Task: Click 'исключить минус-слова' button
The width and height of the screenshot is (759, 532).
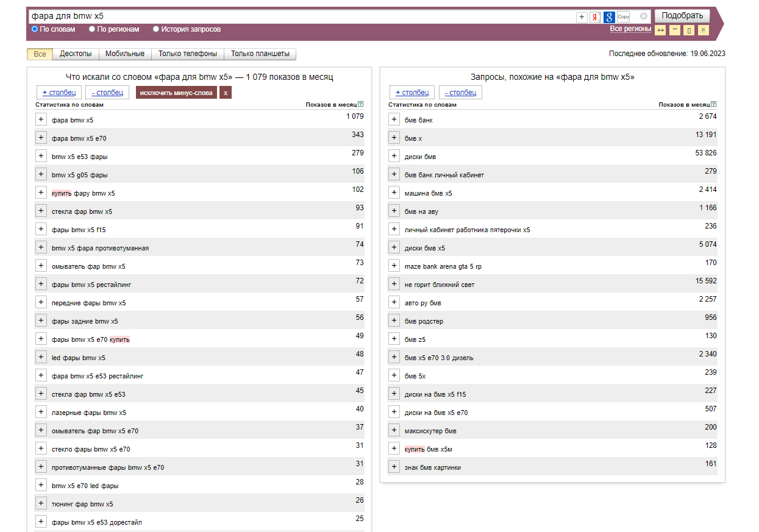Action: point(176,93)
